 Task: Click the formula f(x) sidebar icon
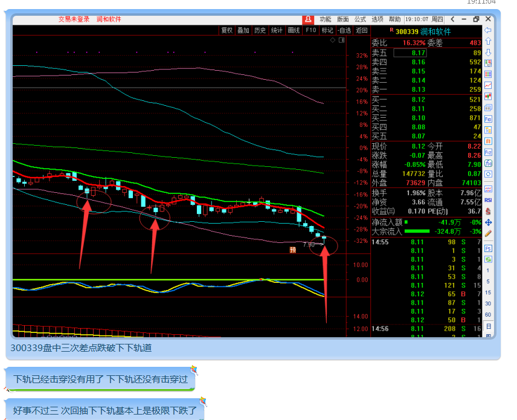tap(488, 163)
